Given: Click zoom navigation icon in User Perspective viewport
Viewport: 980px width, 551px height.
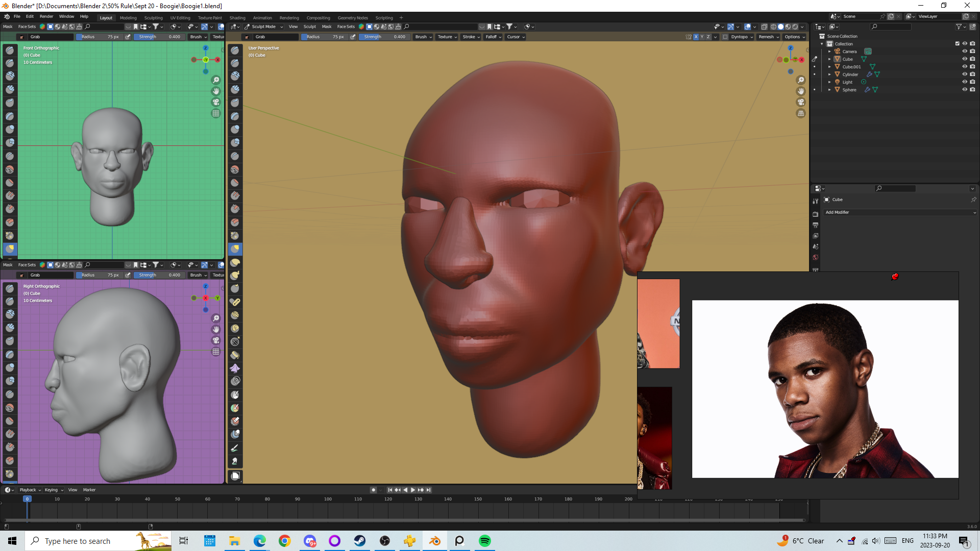Looking at the screenshot, I should 801,80.
